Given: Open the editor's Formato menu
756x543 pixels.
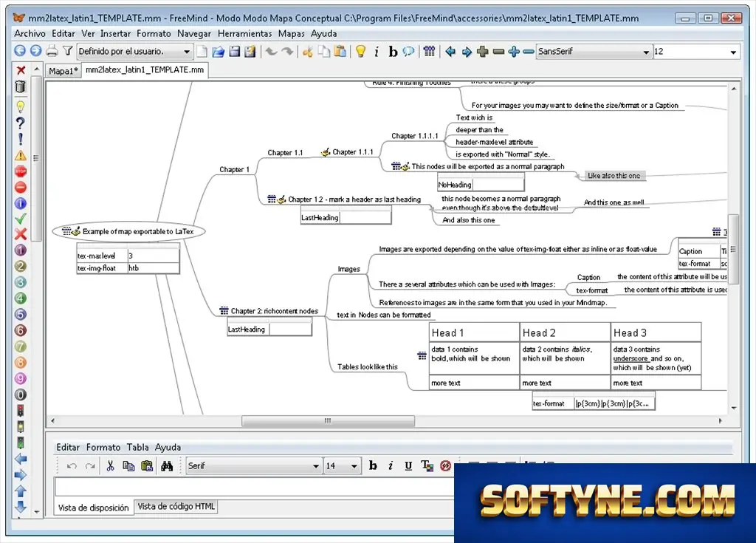Looking at the screenshot, I should point(103,448).
